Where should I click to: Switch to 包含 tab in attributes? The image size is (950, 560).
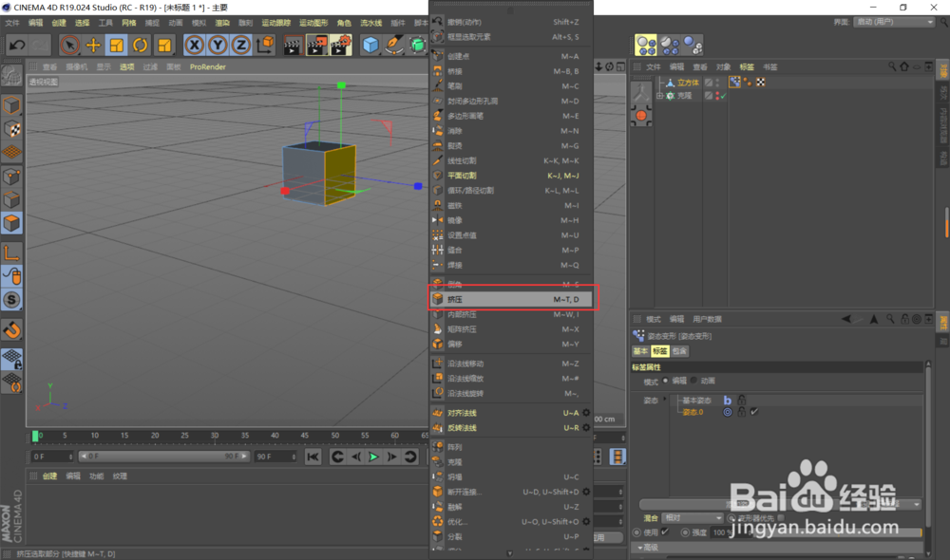tap(679, 351)
